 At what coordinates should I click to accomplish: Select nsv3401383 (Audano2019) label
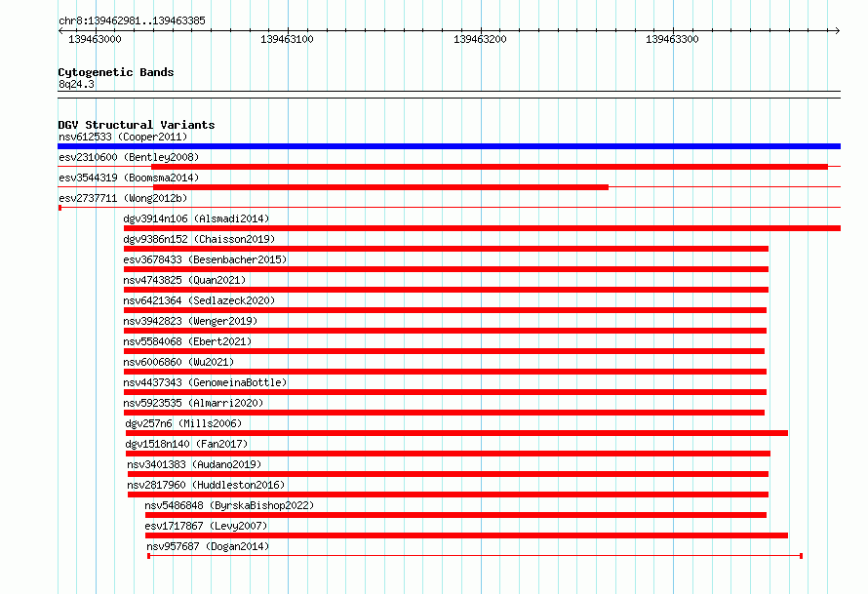click(194, 464)
